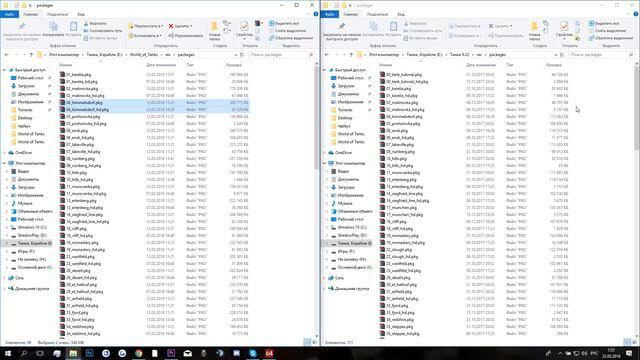This screenshot has height=360, width=640.
Task: Click the Copy ribbon icon in left window
Action: (x=53, y=27)
